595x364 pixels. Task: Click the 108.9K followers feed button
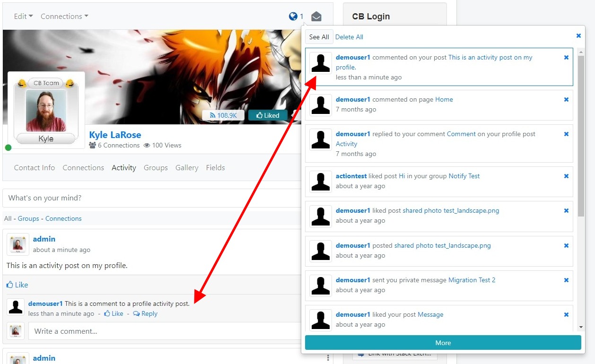click(224, 115)
